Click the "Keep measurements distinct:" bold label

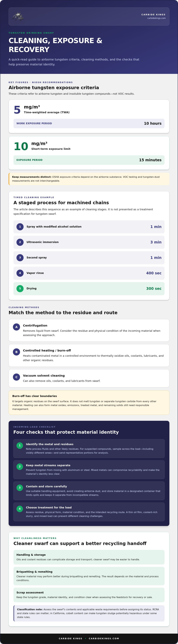(x=32, y=177)
